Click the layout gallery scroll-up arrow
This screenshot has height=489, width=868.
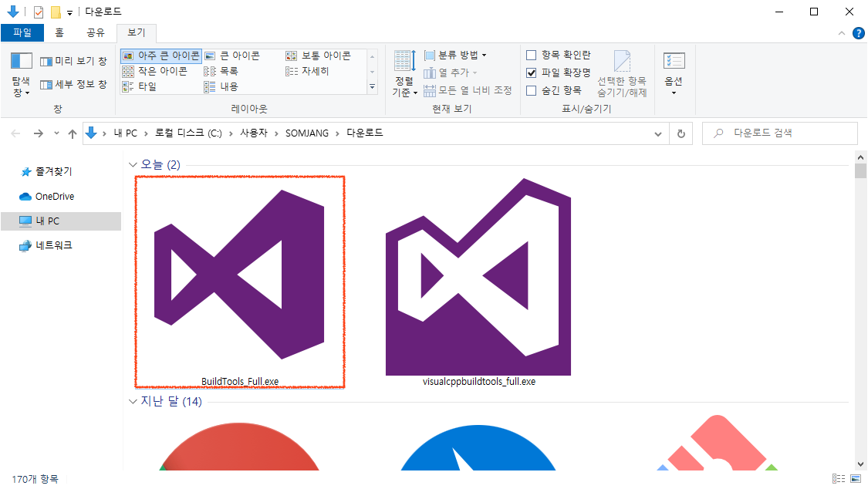(x=372, y=56)
